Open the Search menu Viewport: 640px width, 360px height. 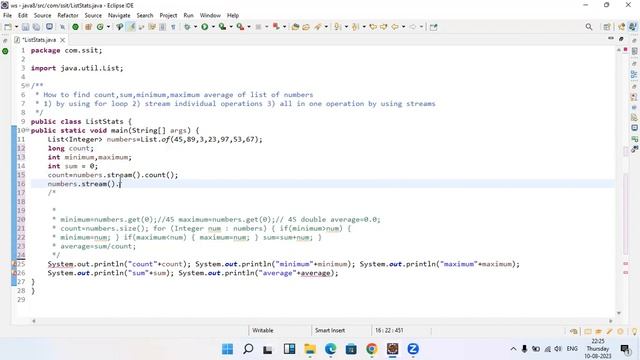(x=145, y=16)
